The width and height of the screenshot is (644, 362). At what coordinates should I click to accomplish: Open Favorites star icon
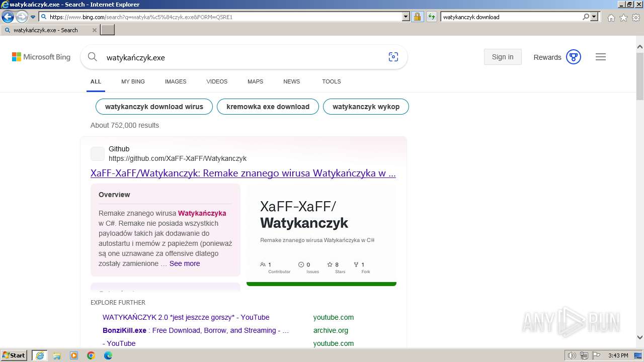coord(623,18)
